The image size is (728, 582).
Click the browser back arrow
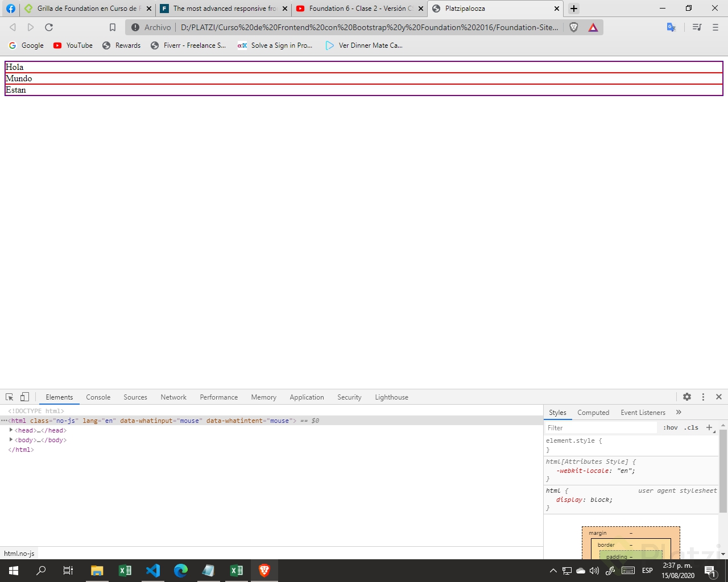(13, 27)
